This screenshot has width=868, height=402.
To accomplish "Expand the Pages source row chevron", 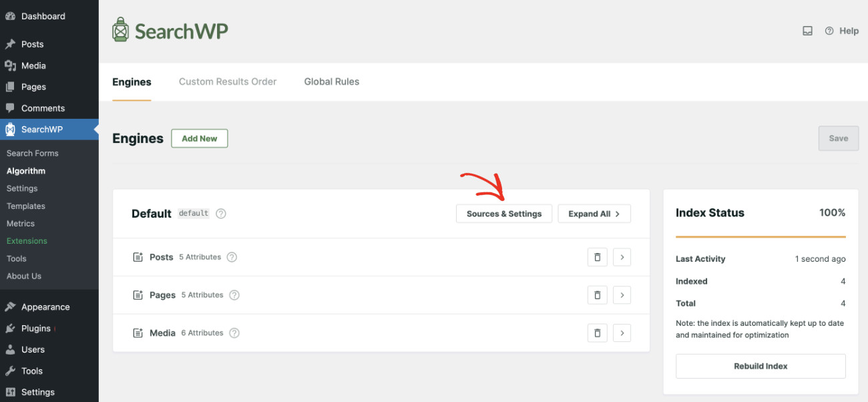I will [x=622, y=295].
